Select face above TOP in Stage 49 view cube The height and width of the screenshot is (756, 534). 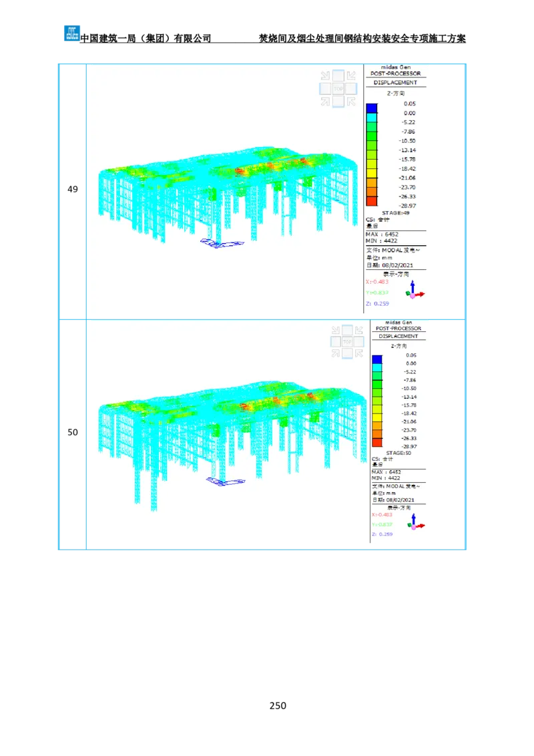(338, 76)
